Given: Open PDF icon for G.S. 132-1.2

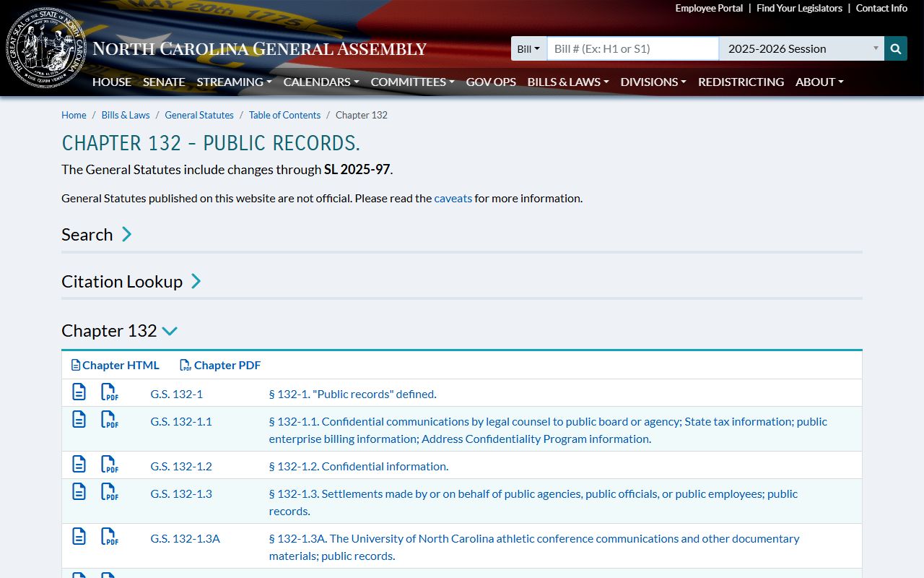Looking at the screenshot, I should coord(109,465).
